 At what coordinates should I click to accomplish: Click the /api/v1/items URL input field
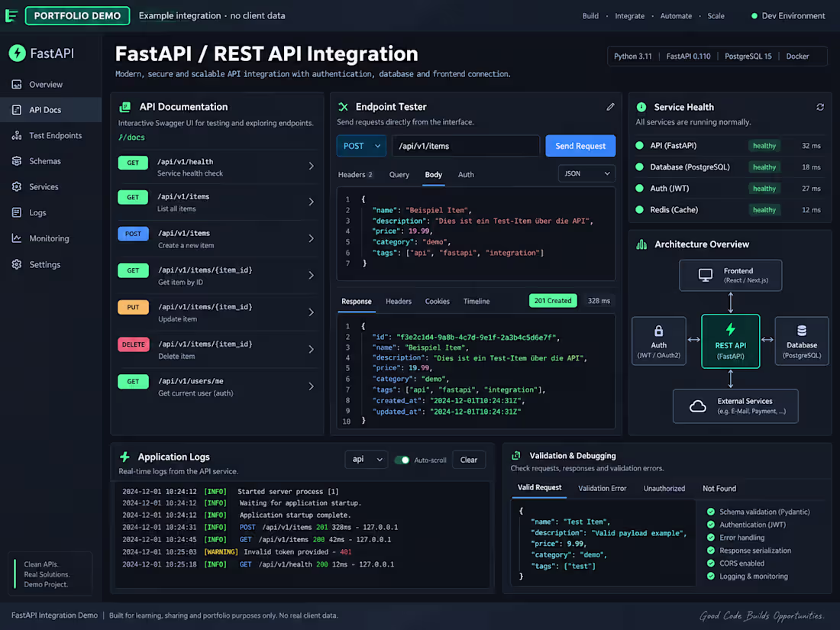(466, 146)
